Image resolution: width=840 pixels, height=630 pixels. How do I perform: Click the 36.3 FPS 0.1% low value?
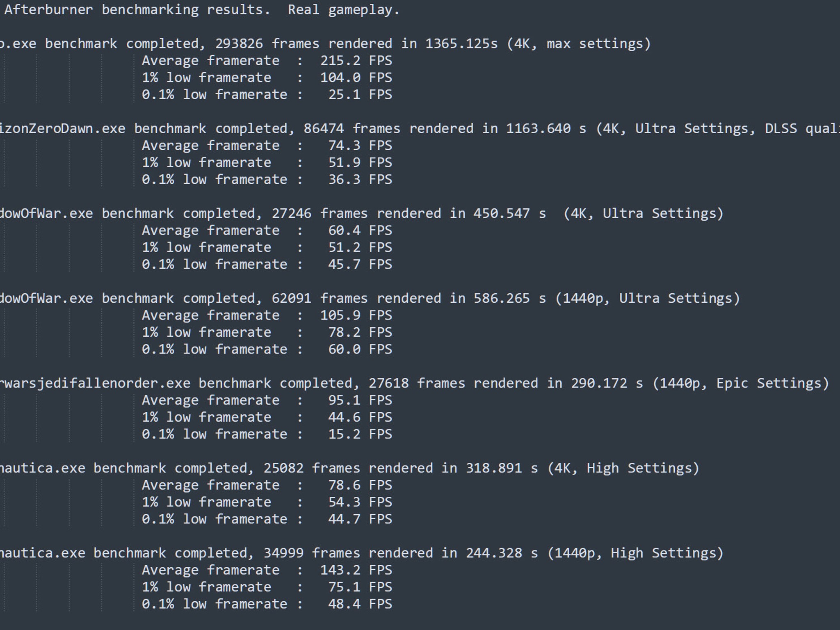[360, 180]
